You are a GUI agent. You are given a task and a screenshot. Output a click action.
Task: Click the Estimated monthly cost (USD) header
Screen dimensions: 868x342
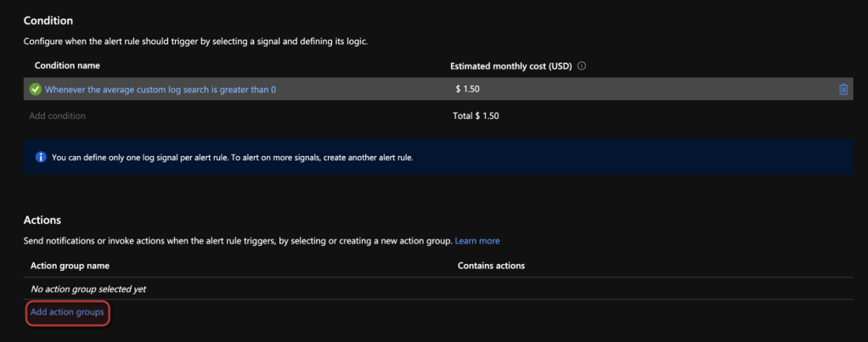[x=511, y=65]
